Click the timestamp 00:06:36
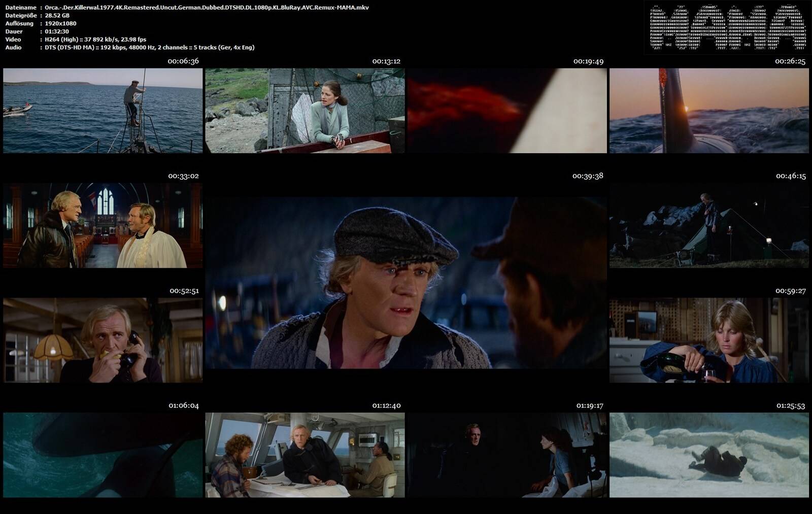The height and width of the screenshot is (514, 812). click(x=183, y=61)
